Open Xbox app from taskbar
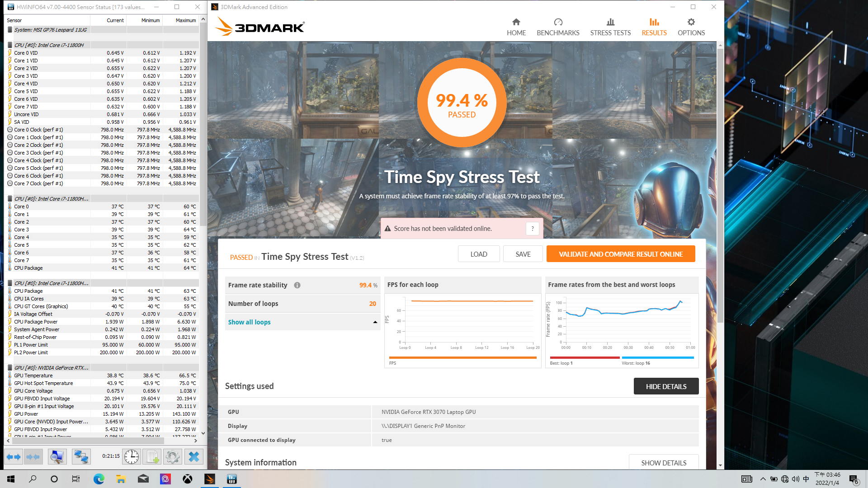Screen dimensions: 868x488 [x=187, y=479]
